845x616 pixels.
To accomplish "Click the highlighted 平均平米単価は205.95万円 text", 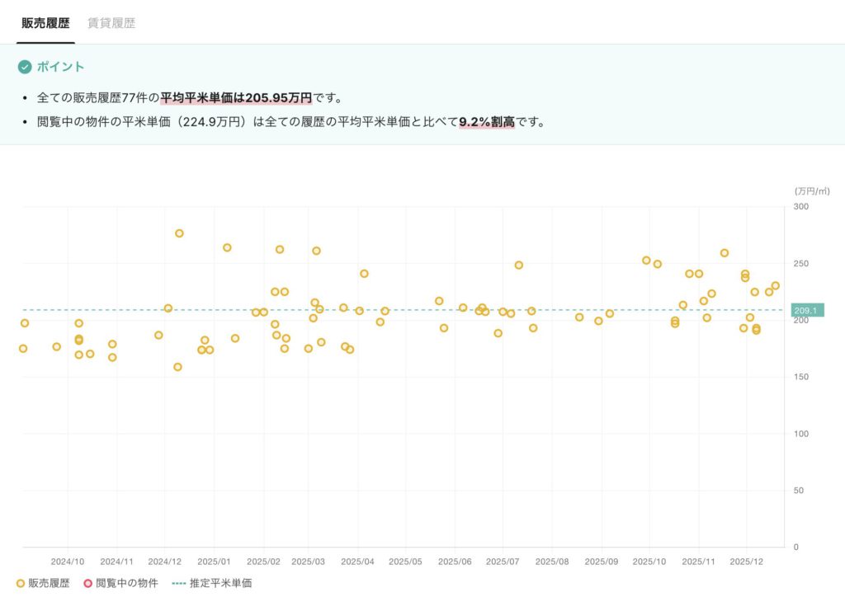I will [236, 98].
